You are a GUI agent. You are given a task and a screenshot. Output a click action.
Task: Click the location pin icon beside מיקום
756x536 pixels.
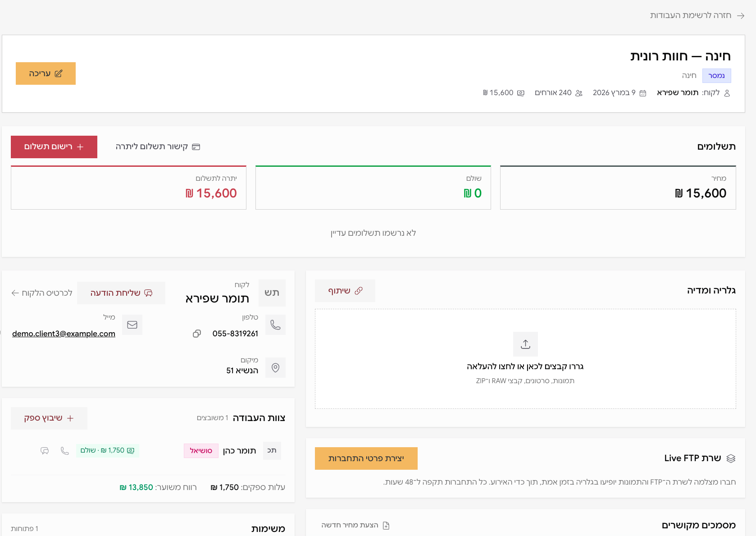click(275, 368)
